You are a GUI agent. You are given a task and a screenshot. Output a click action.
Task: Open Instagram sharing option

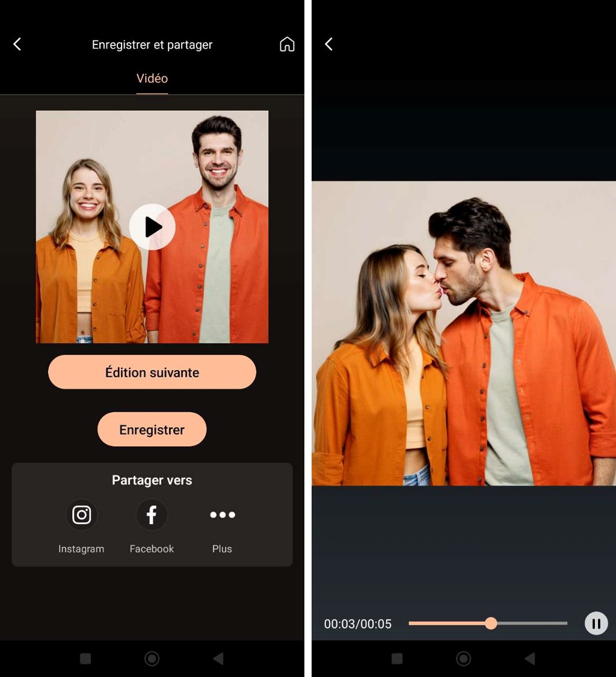click(81, 515)
